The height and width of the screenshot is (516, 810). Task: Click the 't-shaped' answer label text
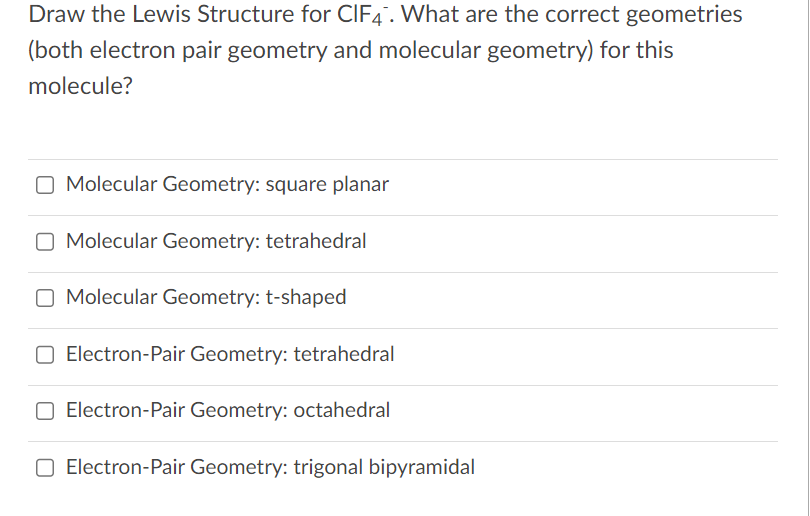tap(306, 298)
